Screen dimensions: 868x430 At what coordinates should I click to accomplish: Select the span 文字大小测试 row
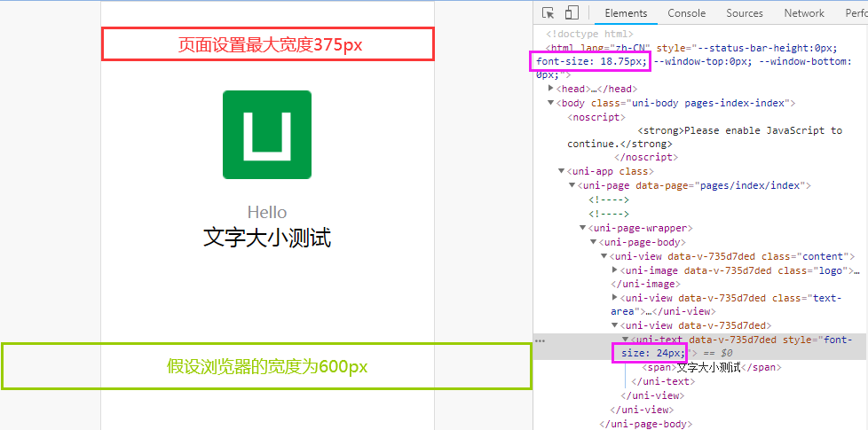[x=712, y=368]
